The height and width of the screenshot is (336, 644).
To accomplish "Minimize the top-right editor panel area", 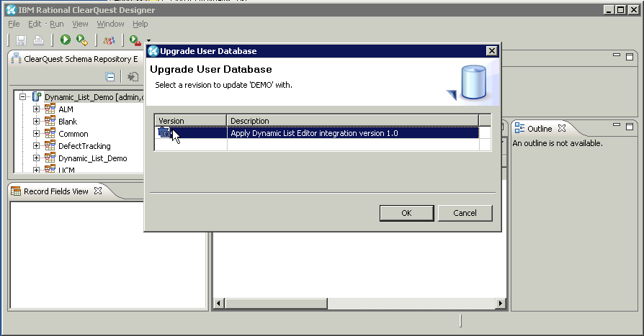I will (617, 55).
